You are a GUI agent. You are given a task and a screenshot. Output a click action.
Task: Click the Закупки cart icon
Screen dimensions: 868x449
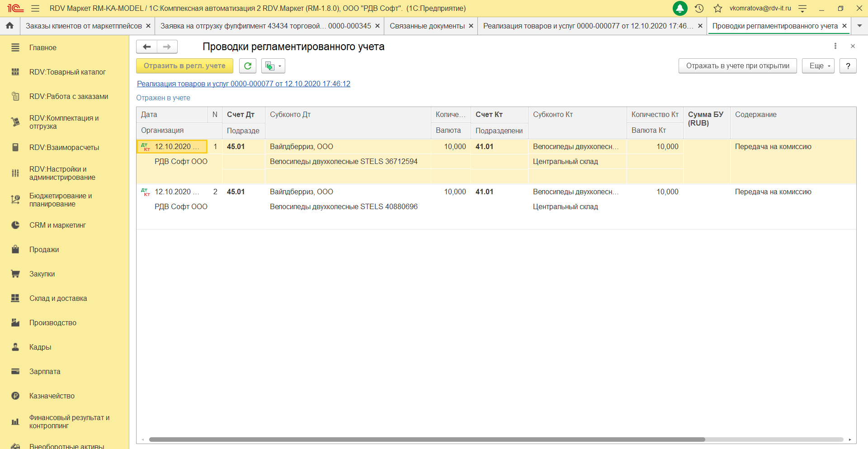coord(15,274)
